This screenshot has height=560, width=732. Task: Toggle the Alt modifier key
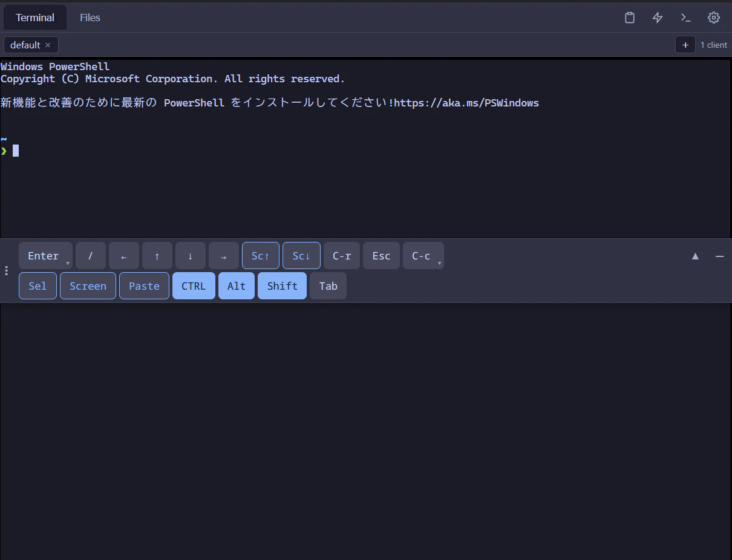236,285
